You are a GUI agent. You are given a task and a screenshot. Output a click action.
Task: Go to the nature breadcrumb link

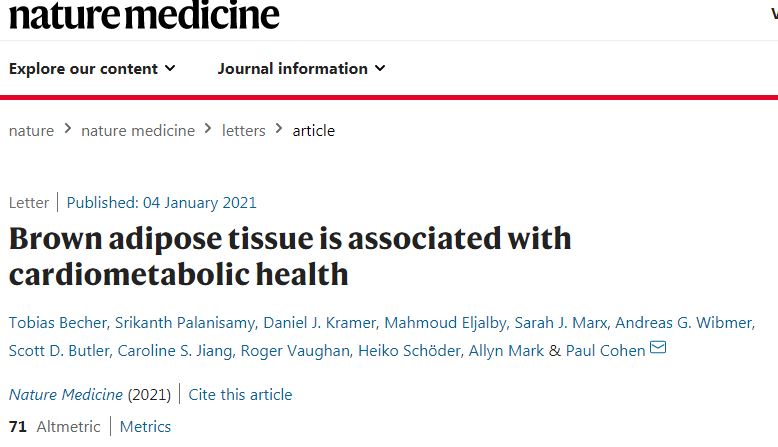(31, 131)
